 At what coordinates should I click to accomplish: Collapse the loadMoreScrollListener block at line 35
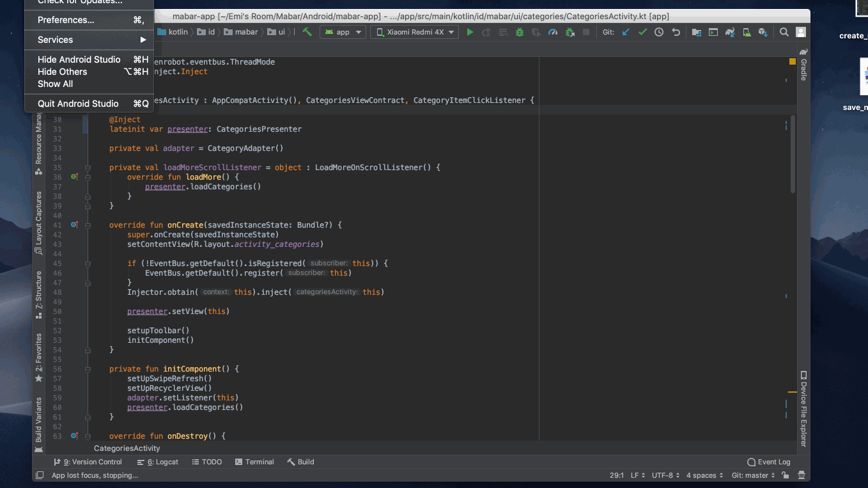coord(88,168)
